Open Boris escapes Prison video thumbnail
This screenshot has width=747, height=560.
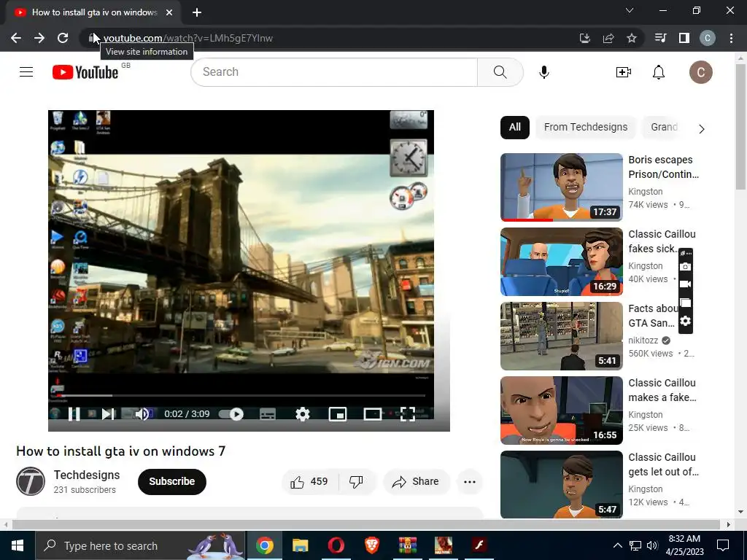561,187
